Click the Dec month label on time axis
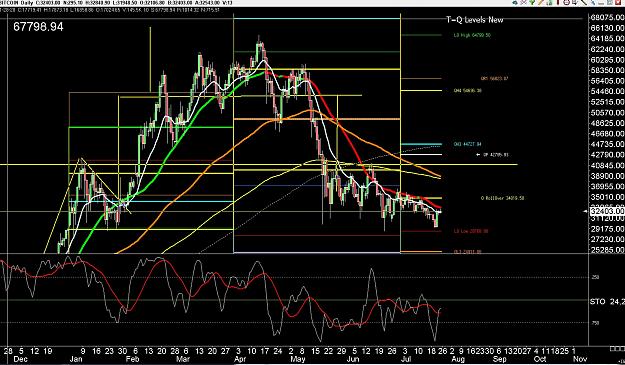Screen dimensions: 625x365 [21, 359]
